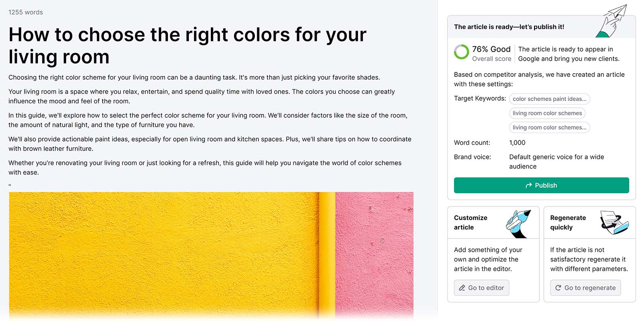Image resolution: width=644 pixels, height=321 pixels.
Task: Click the Customize article card heading
Action: [x=471, y=222]
